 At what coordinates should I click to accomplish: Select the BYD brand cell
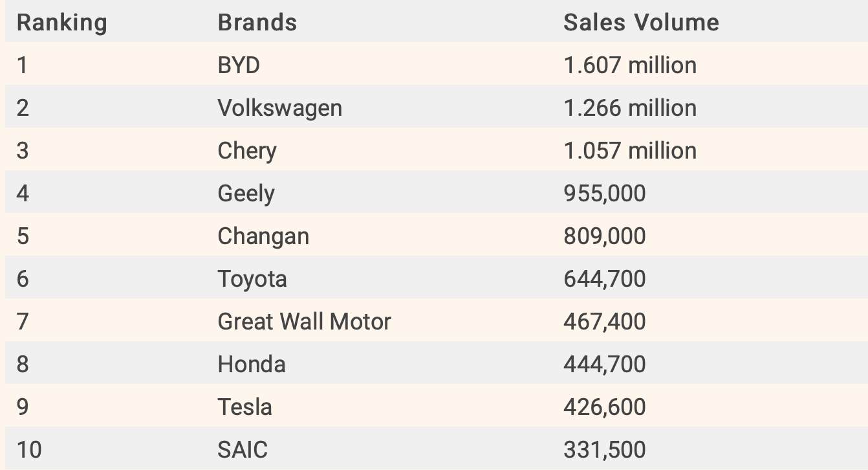[x=239, y=65]
